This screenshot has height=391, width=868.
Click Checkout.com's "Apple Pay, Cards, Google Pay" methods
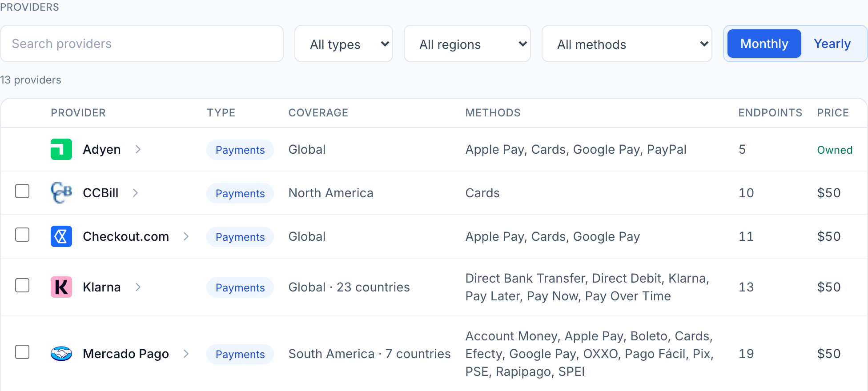point(553,236)
